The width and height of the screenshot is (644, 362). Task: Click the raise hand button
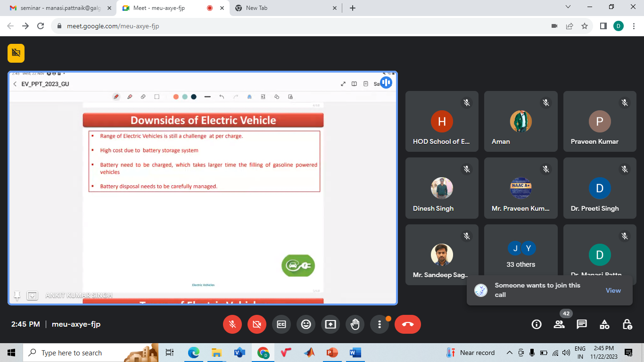click(x=355, y=324)
